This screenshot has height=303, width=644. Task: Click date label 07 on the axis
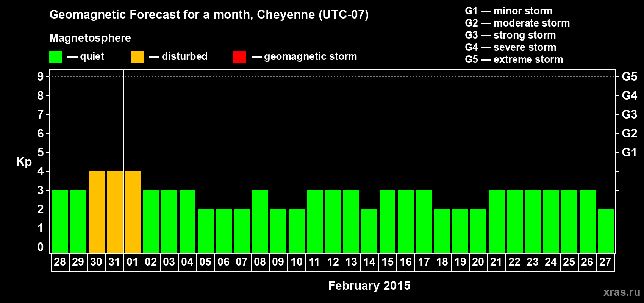point(242,262)
